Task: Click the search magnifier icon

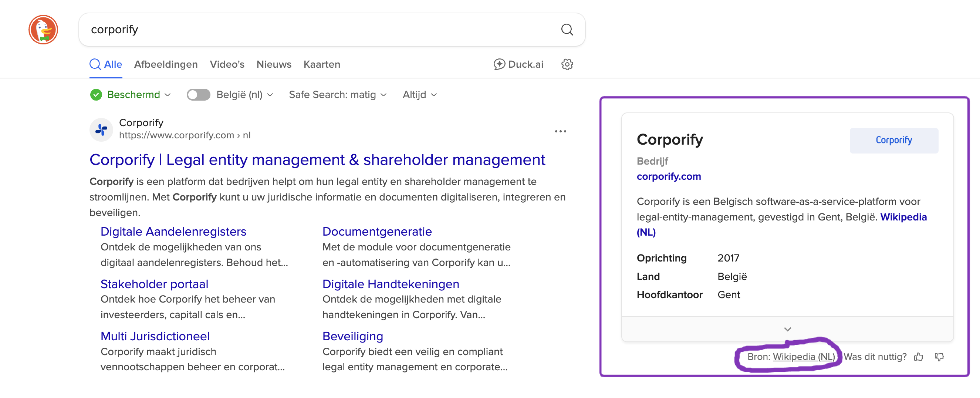Action: (567, 30)
